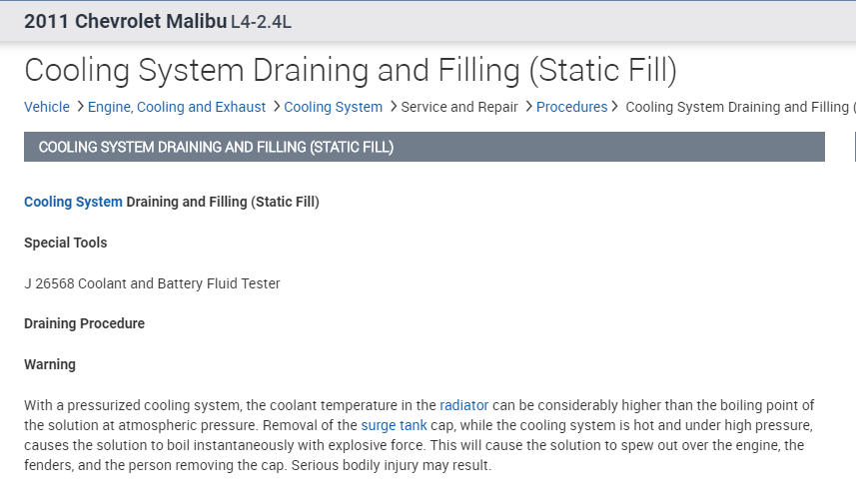The image size is (856, 504).
Task: Go to Cooling System breadcrumb link
Action: click(333, 107)
